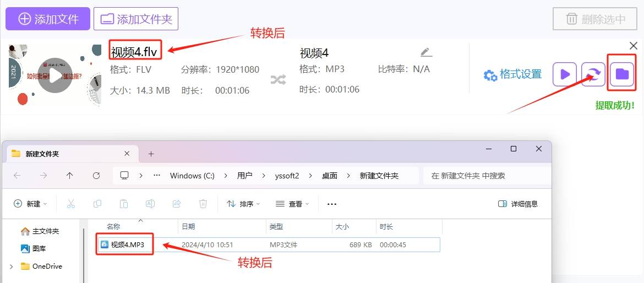Refresh the explorer folder view
The width and height of the screenshot is (644, 283).
tap(96, 176)
